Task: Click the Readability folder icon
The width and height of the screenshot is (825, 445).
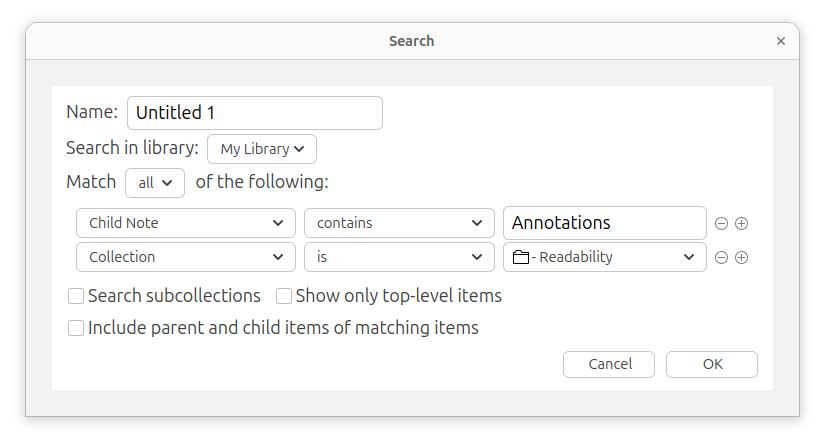Action: (520, 257)
